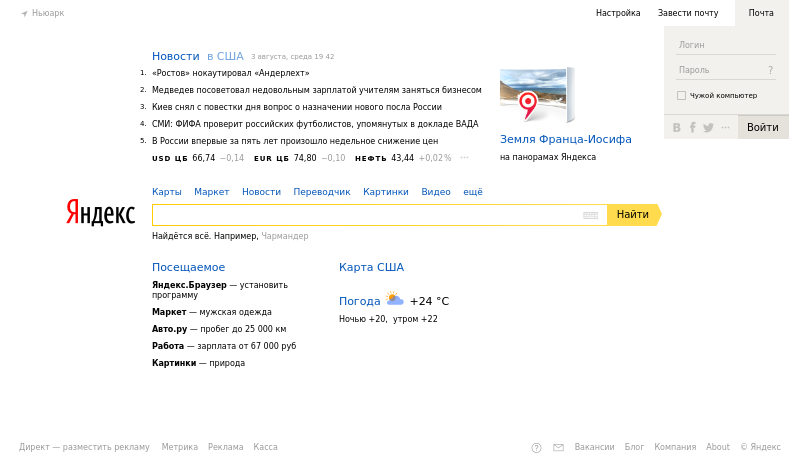The image size is (800, 456).
Task: Open Авто.ру — пробег до 25 000 км
Action: (219, 329)
